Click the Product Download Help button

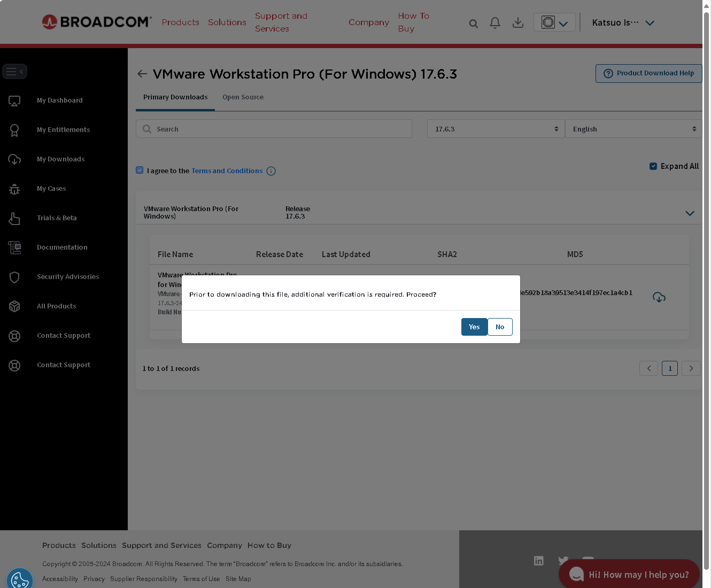tap(649, 73)
